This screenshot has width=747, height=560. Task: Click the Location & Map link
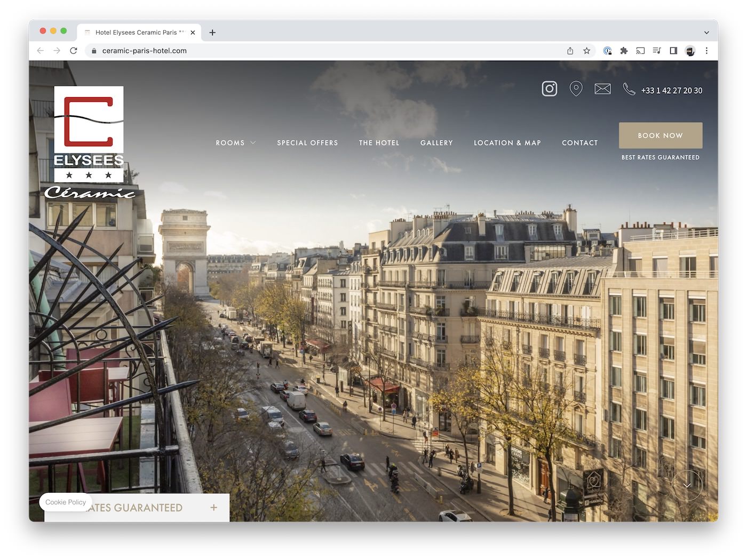point(507,143)
